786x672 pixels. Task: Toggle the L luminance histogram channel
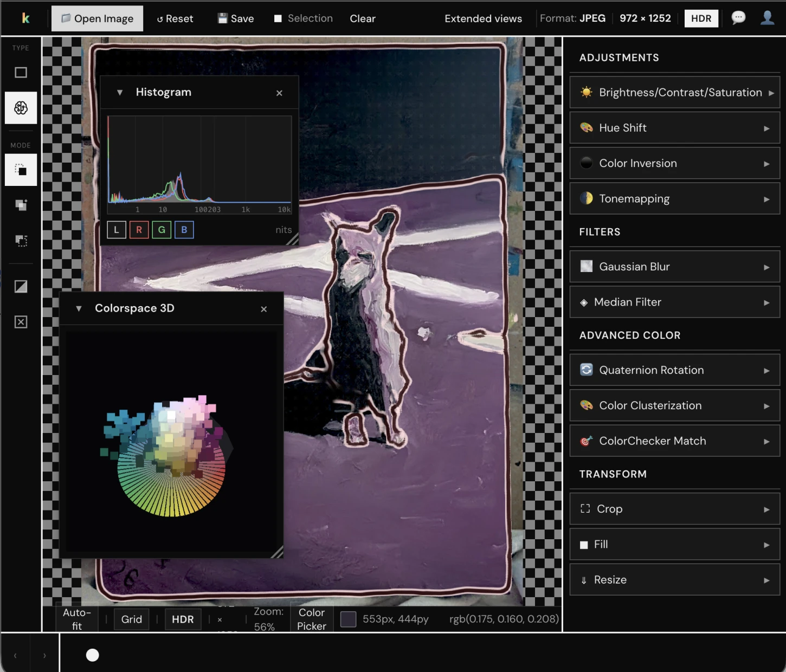click(116, 230)
